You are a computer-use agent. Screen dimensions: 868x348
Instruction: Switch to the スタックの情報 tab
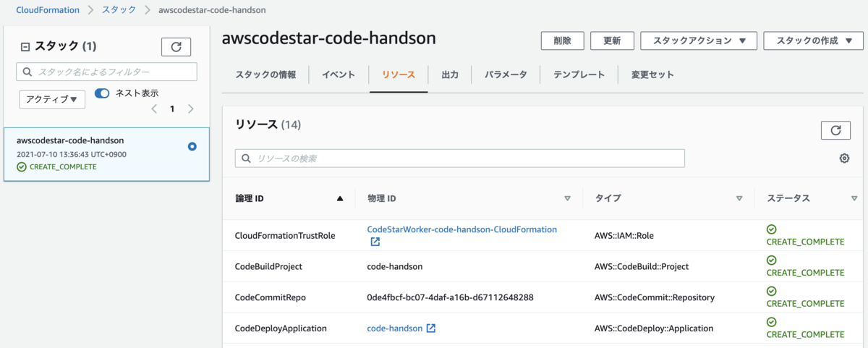[265, 75]
